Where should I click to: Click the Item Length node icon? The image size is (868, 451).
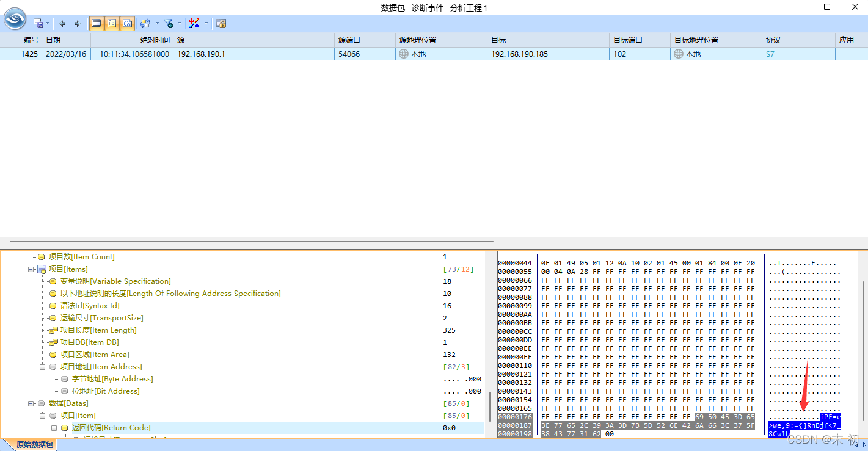pos(53,330)
